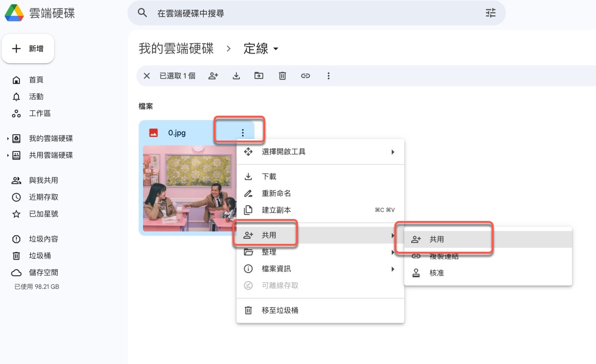Clear selection with the X icon
The width and height of the screenshot is (596, 364).
[x=147, y=76]
